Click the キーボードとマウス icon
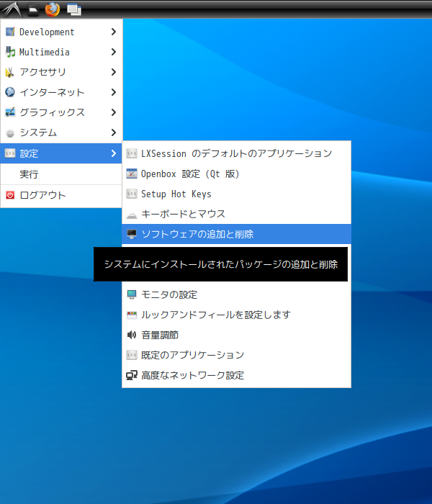 [x=132, y=215]
